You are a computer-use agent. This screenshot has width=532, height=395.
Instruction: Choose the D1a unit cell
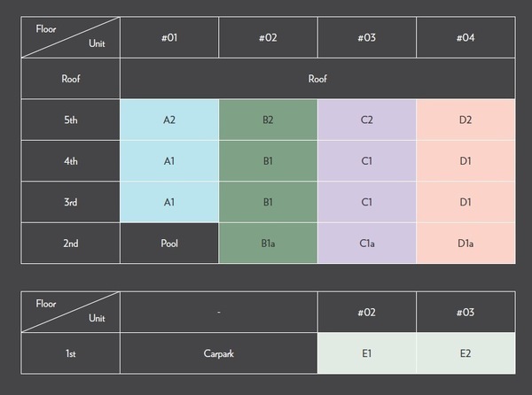[465, 244]
